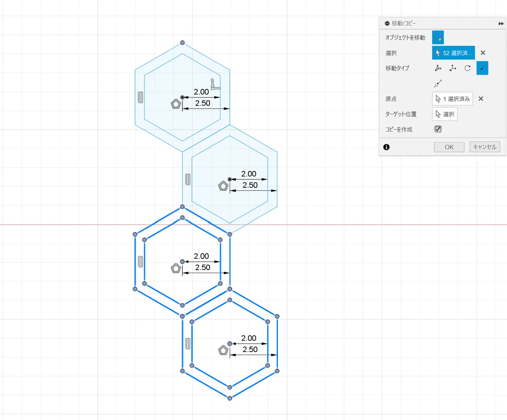Image resolution: width=507 pixels, height=420 pixels.
Task: Click the polygon constraint icon in the third hexagon
Action: coord(176,268)
